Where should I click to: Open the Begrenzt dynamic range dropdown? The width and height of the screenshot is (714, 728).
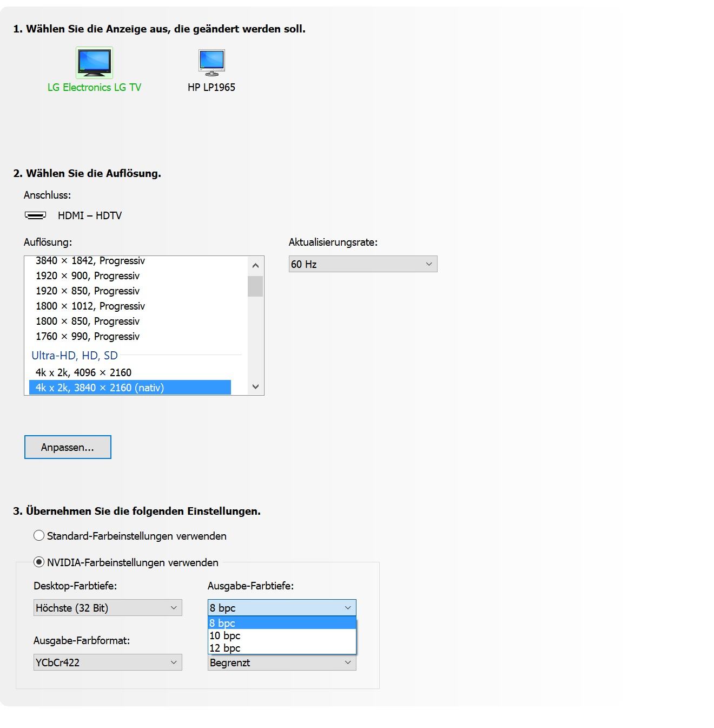coord(282,663)
